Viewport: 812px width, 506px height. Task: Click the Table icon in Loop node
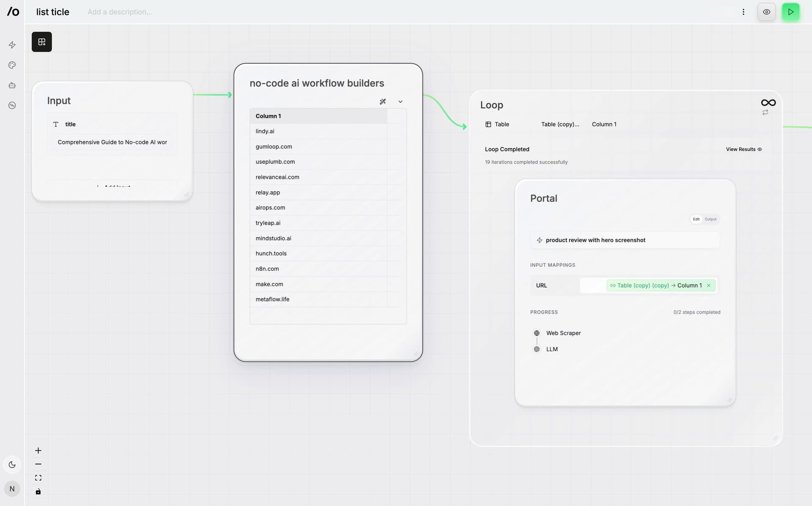pyautogui.click(x=488, y=124)
